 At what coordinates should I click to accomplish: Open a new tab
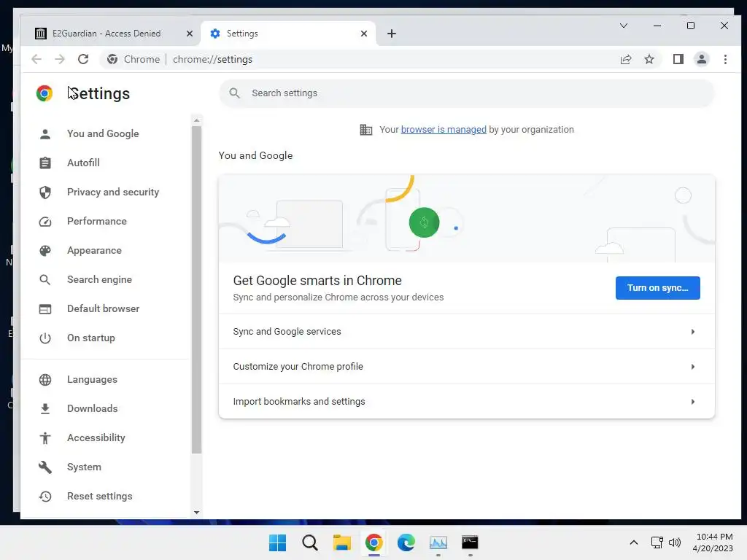(x=392, y=34)
